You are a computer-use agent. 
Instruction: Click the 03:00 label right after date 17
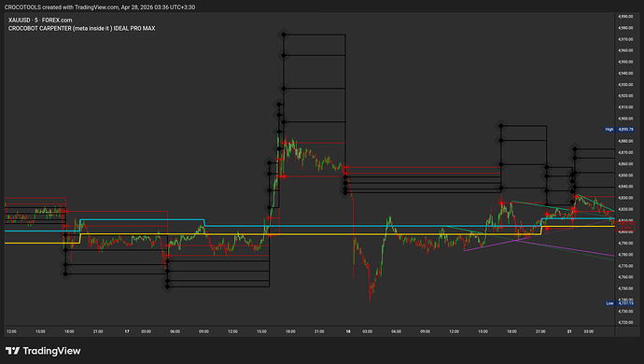147,331
